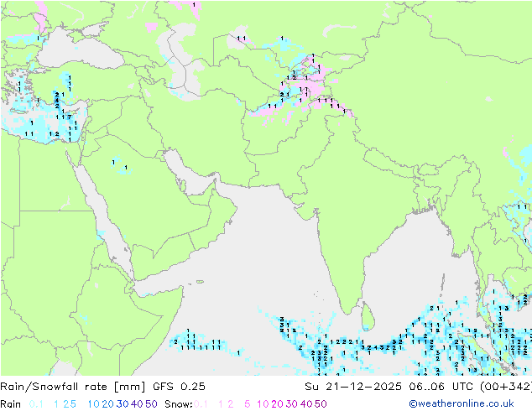Choose the Rain legend value 40
This screenshot has height=411, width=532.
pos(137,404)
